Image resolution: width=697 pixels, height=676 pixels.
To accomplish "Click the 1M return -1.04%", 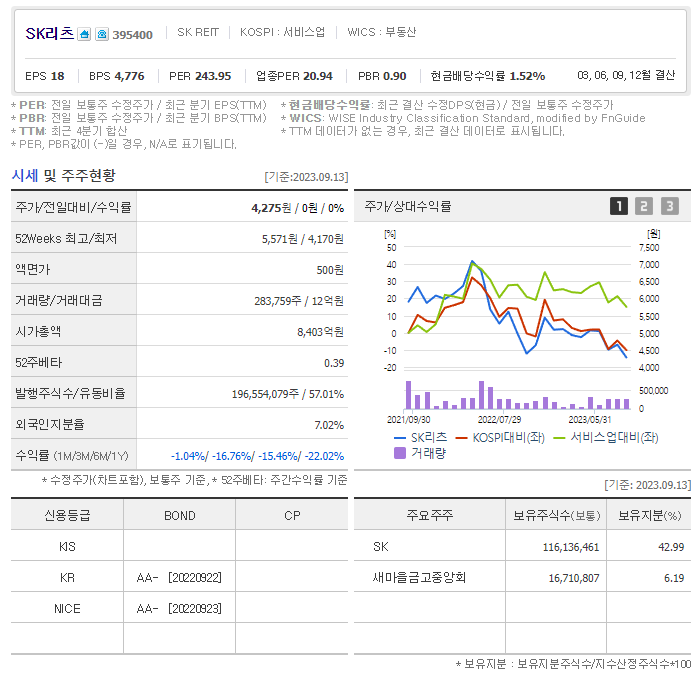I will tap(188, 456).
